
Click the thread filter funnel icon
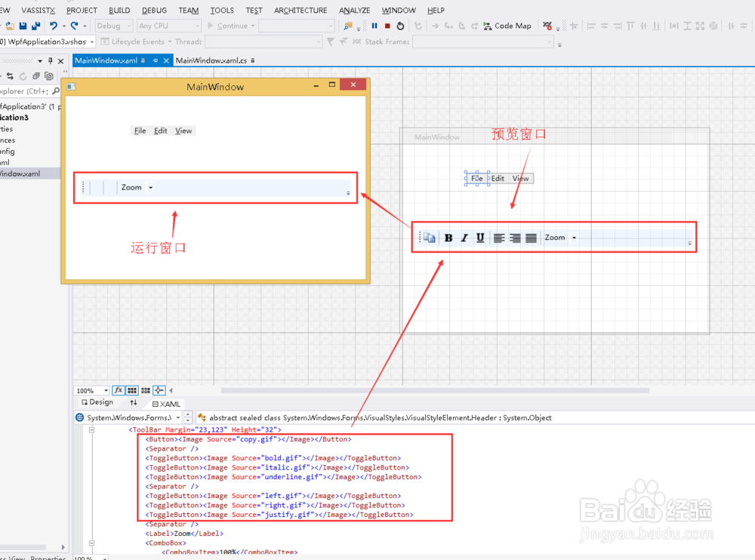(x=331, y=42)
